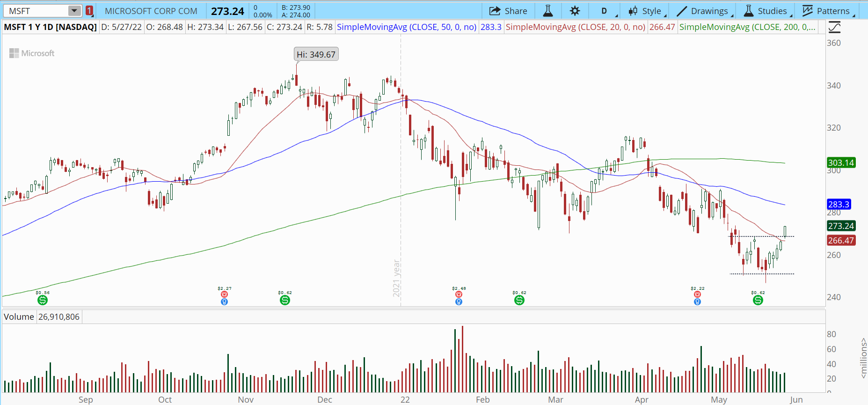Click the pattern icon beside Patterns
Viewport: 868px width, 405px height.
[x=808, y=11]
